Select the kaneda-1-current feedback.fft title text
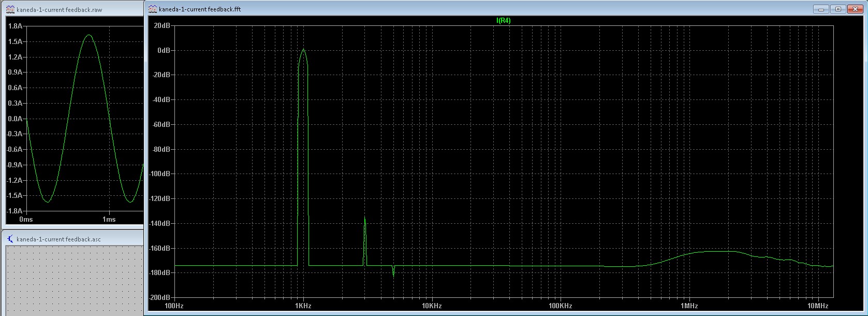The width and height of the screenshot is (868, 316). click(200, 9)
